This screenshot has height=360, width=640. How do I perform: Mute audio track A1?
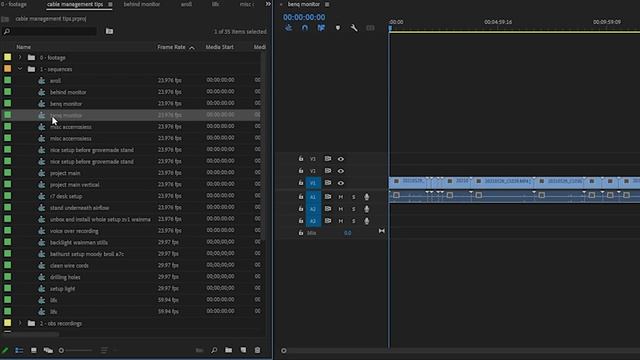coord(340,197)
